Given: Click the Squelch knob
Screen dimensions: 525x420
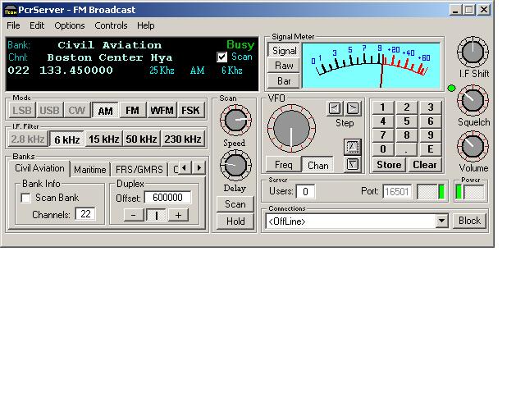Looking at the screenshot, I should pos(472,101).
